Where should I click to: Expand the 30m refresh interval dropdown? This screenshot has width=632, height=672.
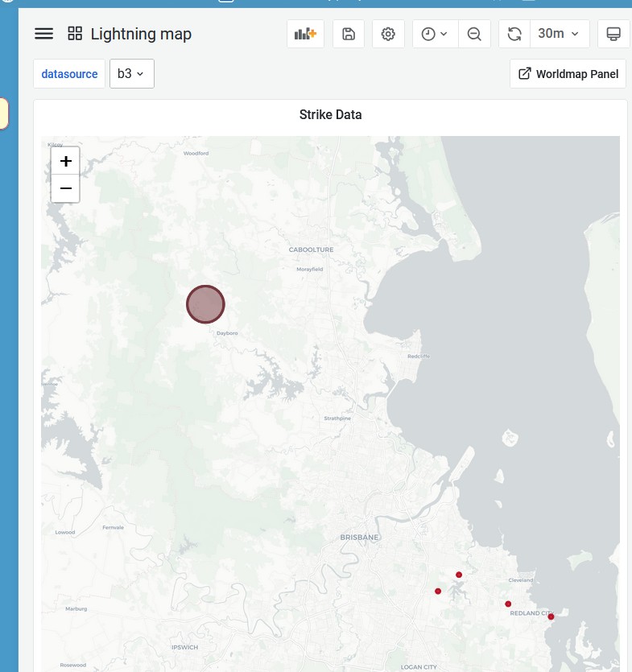click(x=559, y=34)
